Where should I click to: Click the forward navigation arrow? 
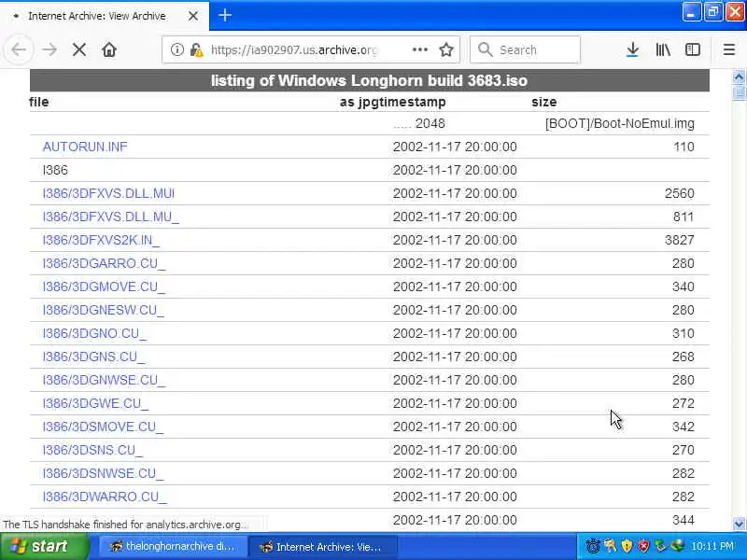pyautogui.click(x=49, y=49)
